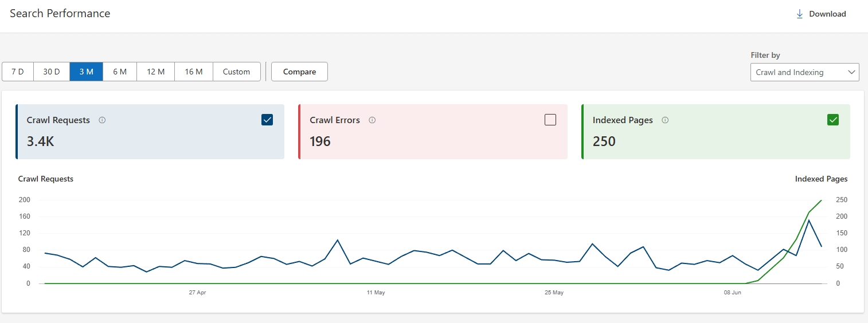Enable the Crawl Errors checkbox
The image size is (868, 323).
(550, 120)
